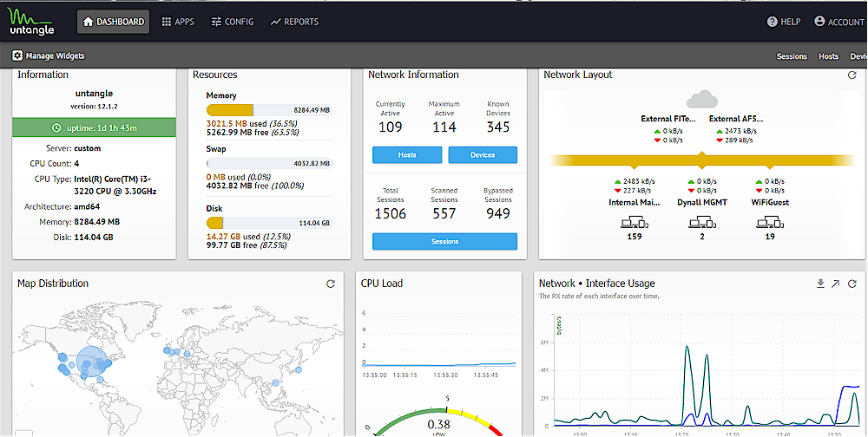The width and height of the screenshot is (868, 437).
Task: Refresh the Network Layout widget
Action: [852, 75]
